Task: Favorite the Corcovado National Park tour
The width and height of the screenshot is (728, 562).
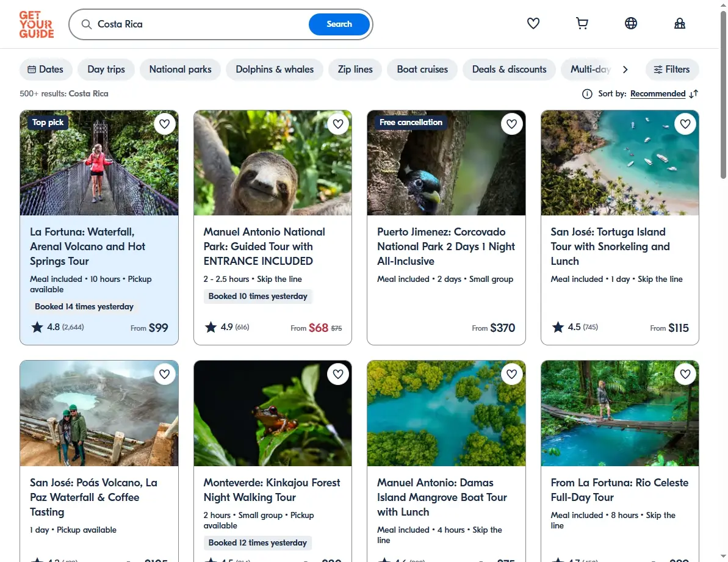Action: click(511, 124)
